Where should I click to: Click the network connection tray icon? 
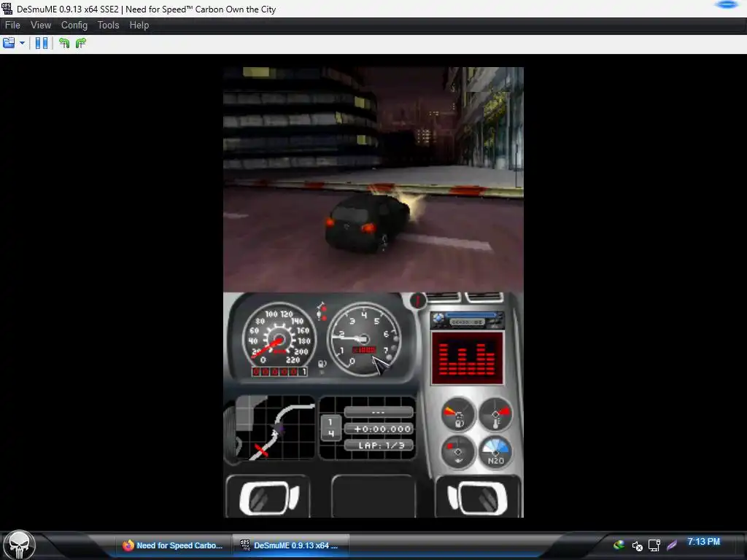coord(654,545)
